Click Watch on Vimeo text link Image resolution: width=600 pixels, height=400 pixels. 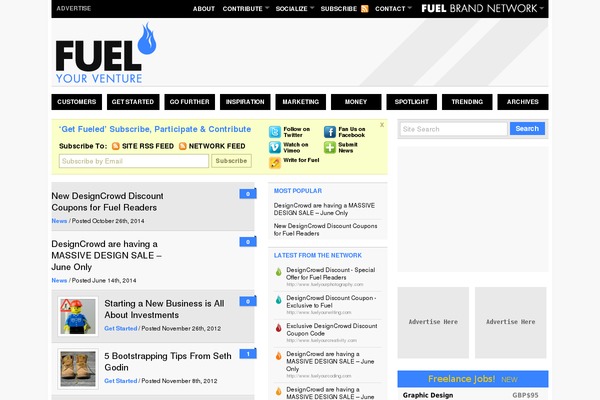295,147
